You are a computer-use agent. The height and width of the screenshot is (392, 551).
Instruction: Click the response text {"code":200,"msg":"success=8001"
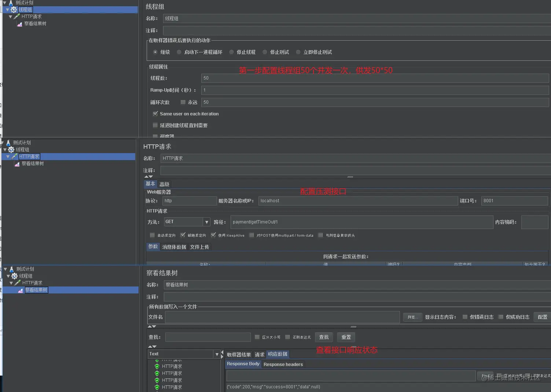tap(273, 387)
